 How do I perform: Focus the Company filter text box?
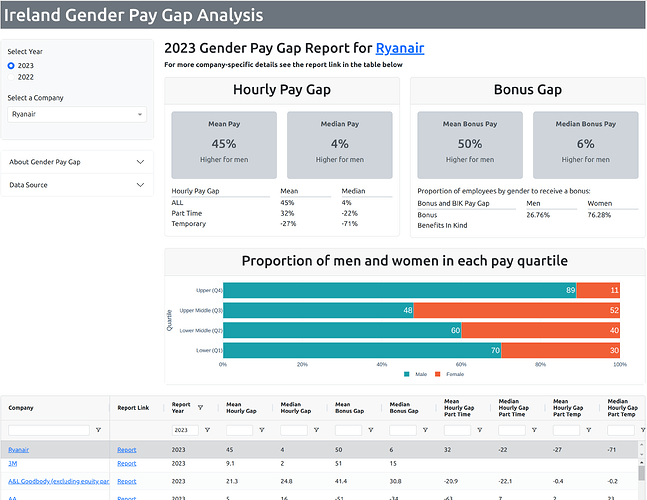tap(49, 430)
